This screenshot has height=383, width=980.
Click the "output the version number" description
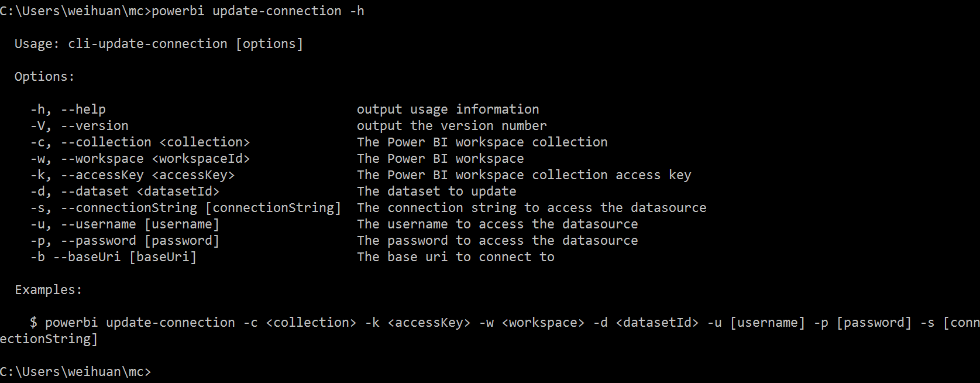click(452, 126)
